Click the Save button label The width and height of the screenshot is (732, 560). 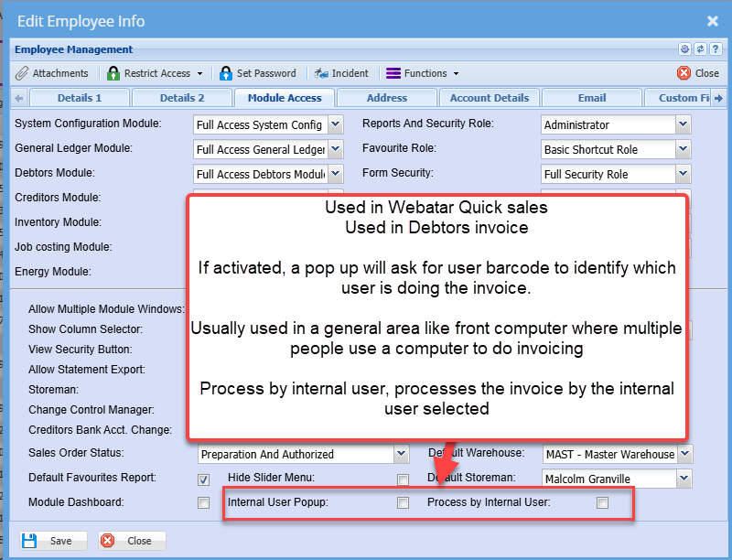(61, 541)
